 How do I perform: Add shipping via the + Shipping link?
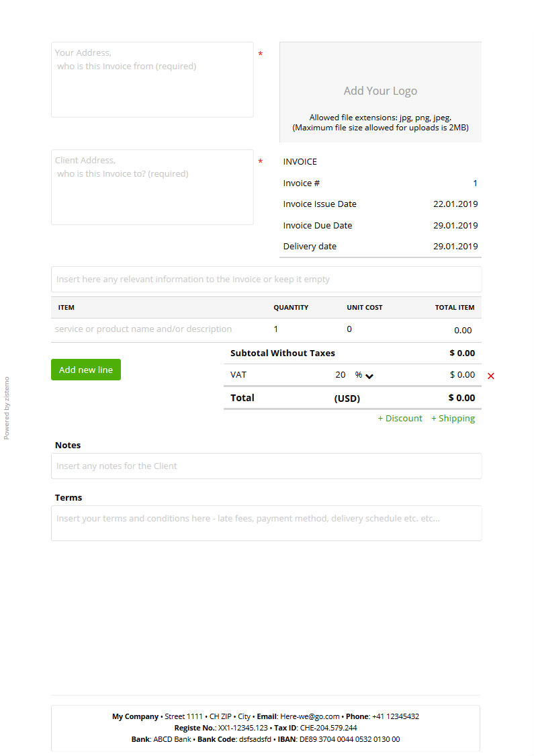453,418
